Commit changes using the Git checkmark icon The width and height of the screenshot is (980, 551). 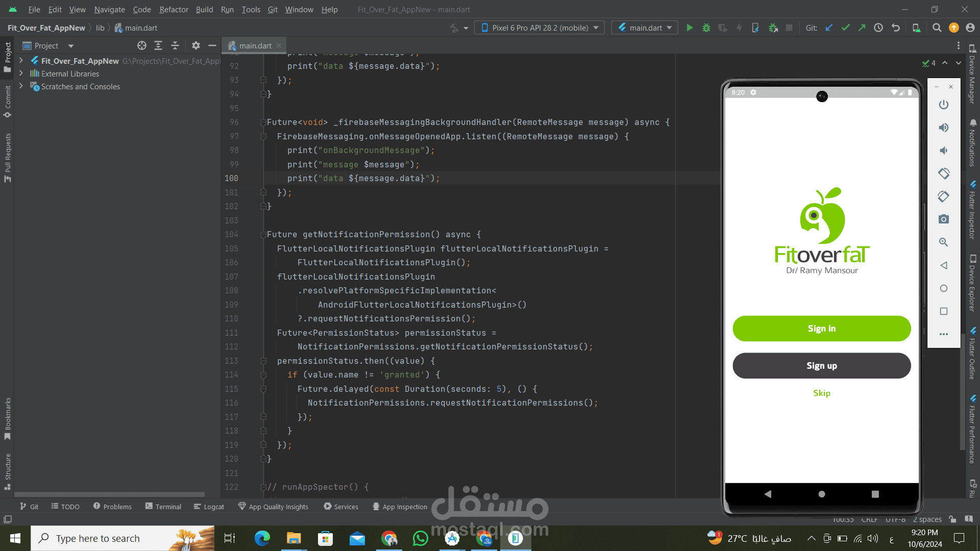[x=846, y=28]
